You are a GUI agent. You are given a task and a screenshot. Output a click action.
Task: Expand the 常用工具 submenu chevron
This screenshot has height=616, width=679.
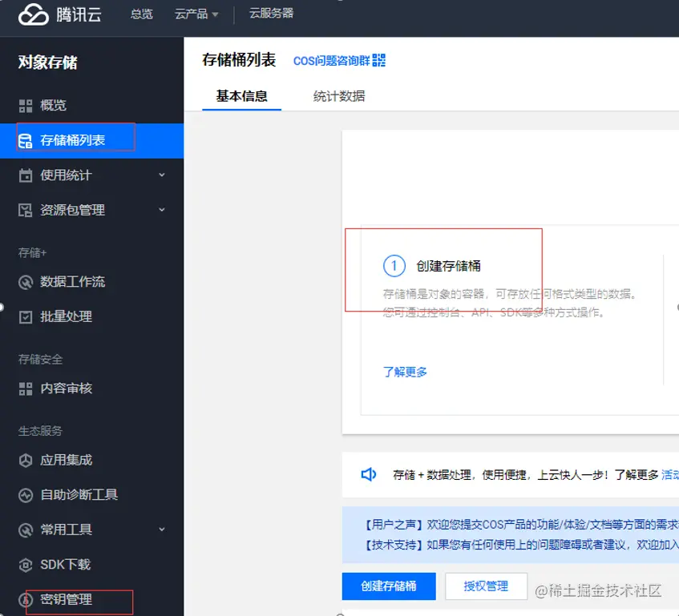click(x=162, y=529)
